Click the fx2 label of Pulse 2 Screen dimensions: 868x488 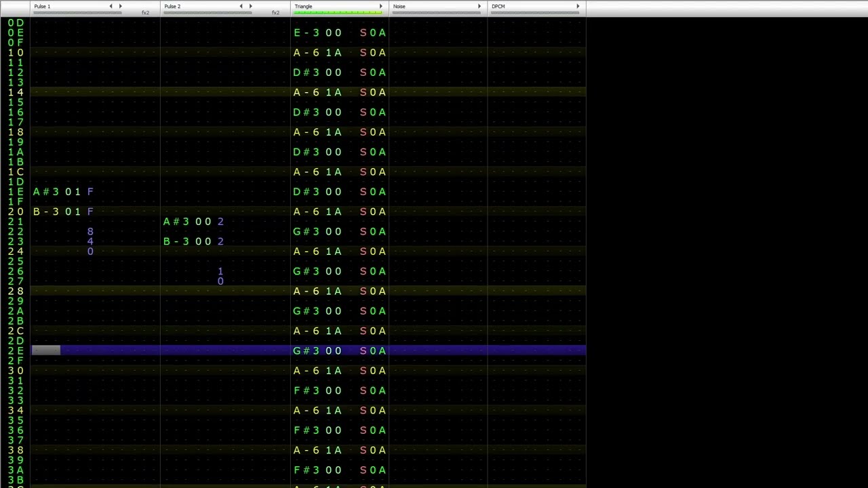[275, 12]
